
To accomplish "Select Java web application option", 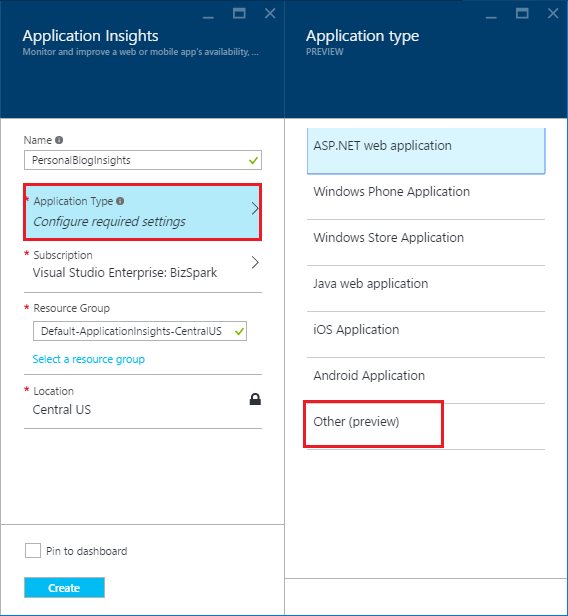I will point(426,288).
